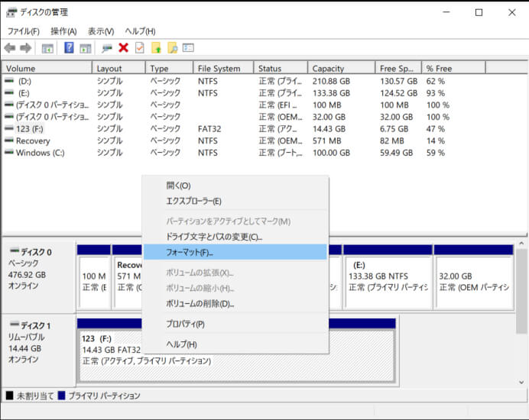The image size is (529, 420).
Task: Click the 210.88 GB capacity cell
Action: coord(331,81)
